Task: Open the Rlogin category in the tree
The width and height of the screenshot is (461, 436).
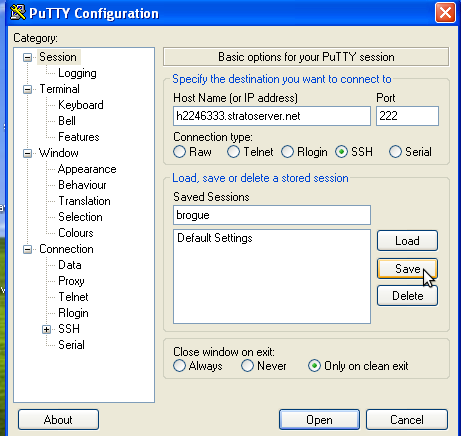Action: (73, 313)
